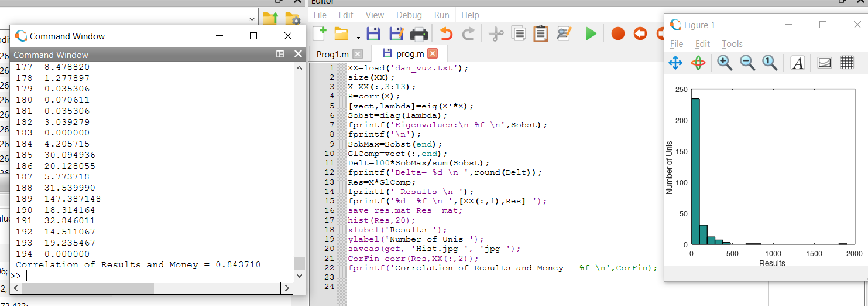Undo the last editor change
Screen dimensions: 868x306
coord(446,34)
